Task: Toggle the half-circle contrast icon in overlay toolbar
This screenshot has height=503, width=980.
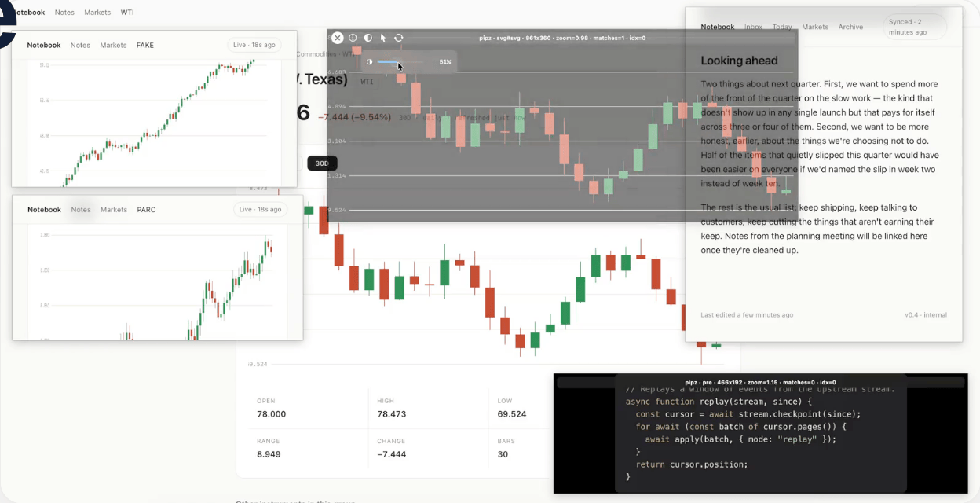Action: point(367,38)
